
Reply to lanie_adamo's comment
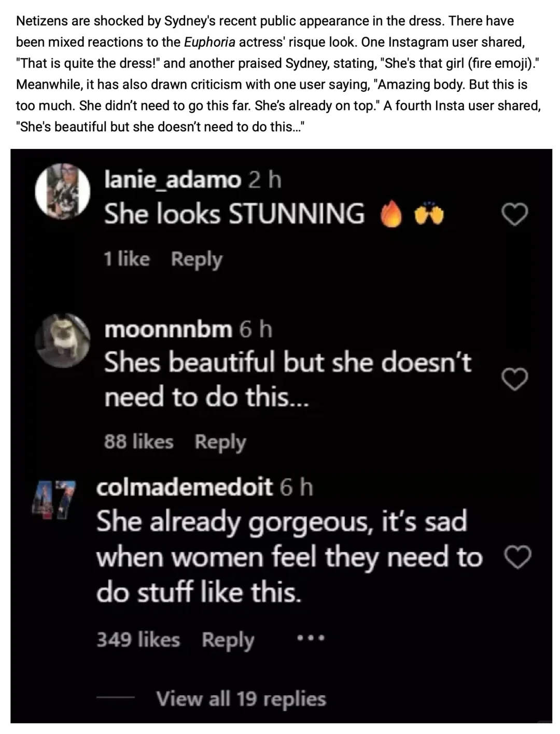click(x=197, y=259)
